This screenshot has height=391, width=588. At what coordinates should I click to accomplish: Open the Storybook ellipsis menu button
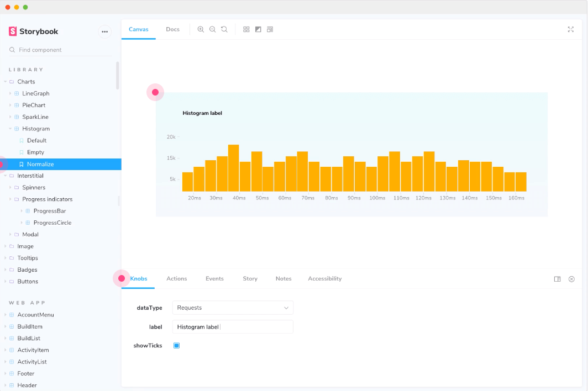pyautogui.click(x=104, y=31)
